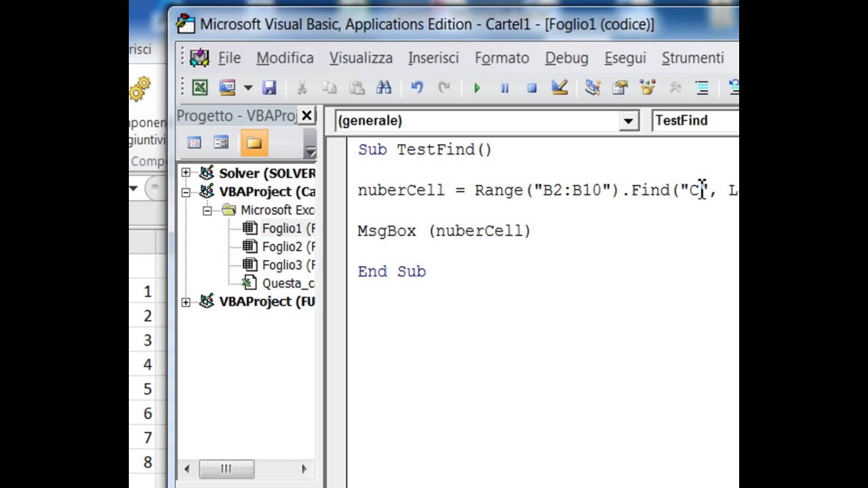
Task: Click the Copy toolbar icon
Action: [x=329, y=87]
